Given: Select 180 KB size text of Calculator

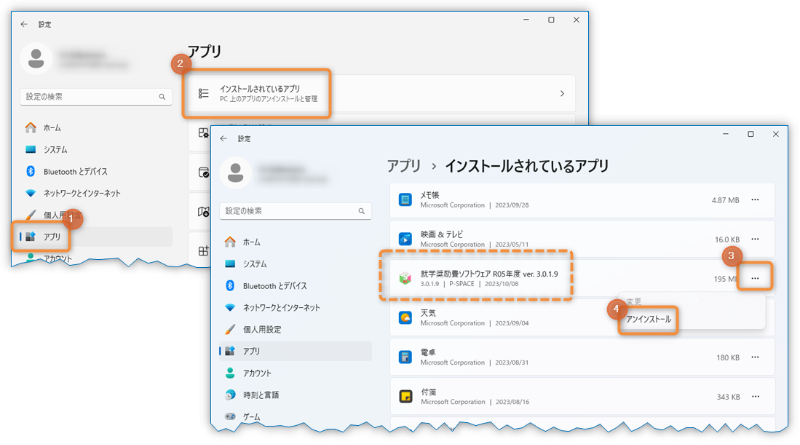Looking at the screenshot, I should (728, 358).
